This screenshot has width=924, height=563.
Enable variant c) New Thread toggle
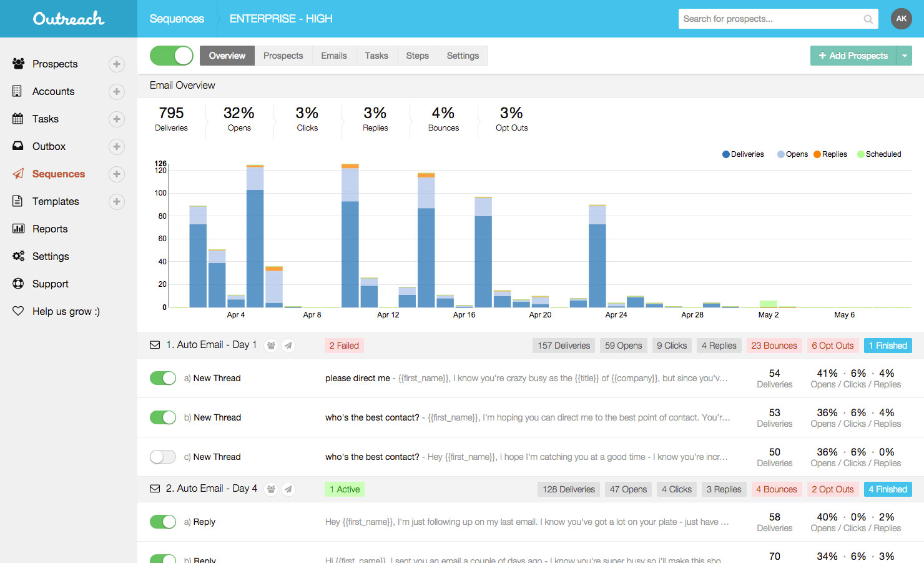pos(163,457)
